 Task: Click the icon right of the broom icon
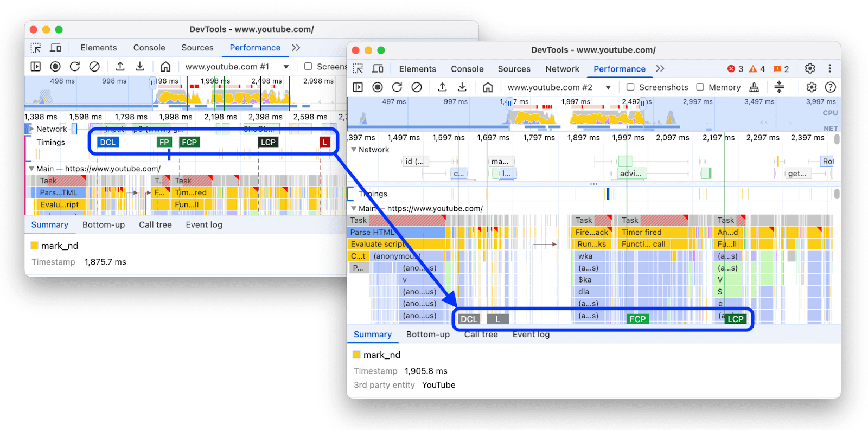tap(779, 87)
